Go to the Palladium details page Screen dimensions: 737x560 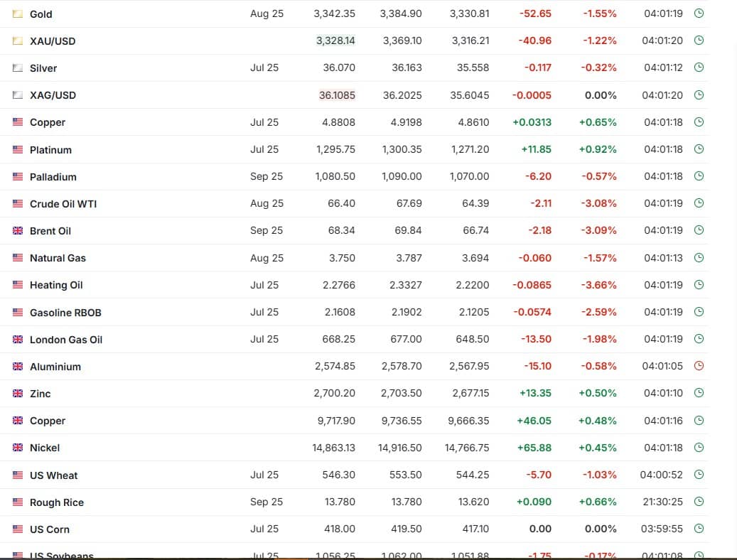[53, 177]
